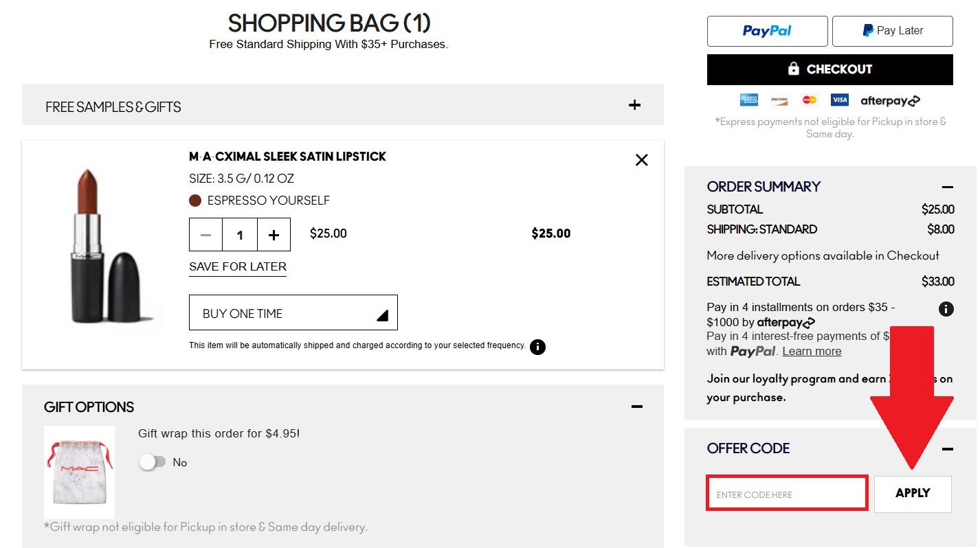Open the Buy One Time frequency dropdown
Image resolution: width=980 pixels, height=548 pixels.
tap(293, 312)
